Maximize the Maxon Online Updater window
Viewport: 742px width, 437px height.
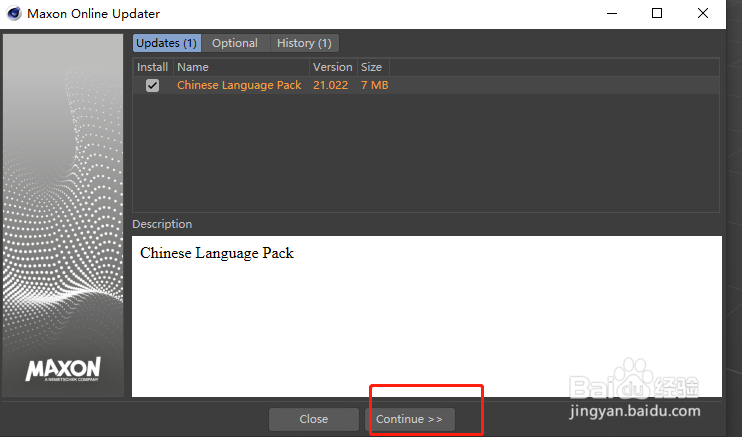point(657,13)
